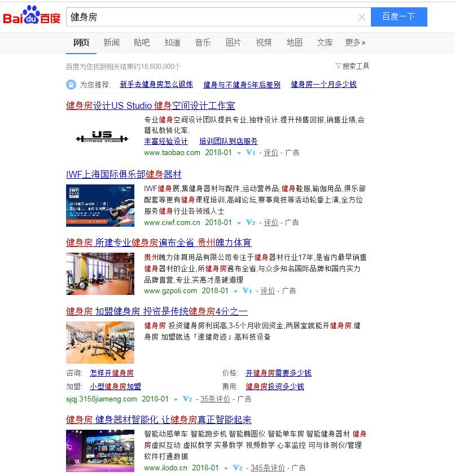Expand dropdown arrow next to www.gzpoli.com
The image size is (455, 476).
pos(235,292)
